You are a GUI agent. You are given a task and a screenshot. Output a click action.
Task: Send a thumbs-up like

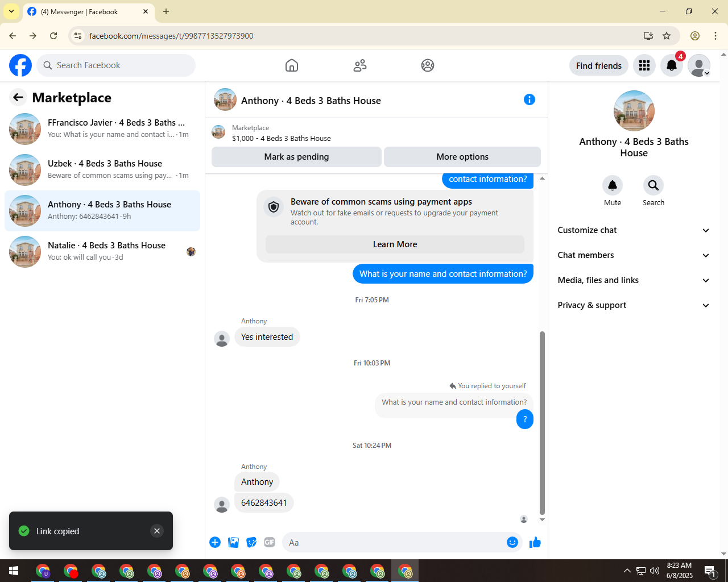[535, 542]
